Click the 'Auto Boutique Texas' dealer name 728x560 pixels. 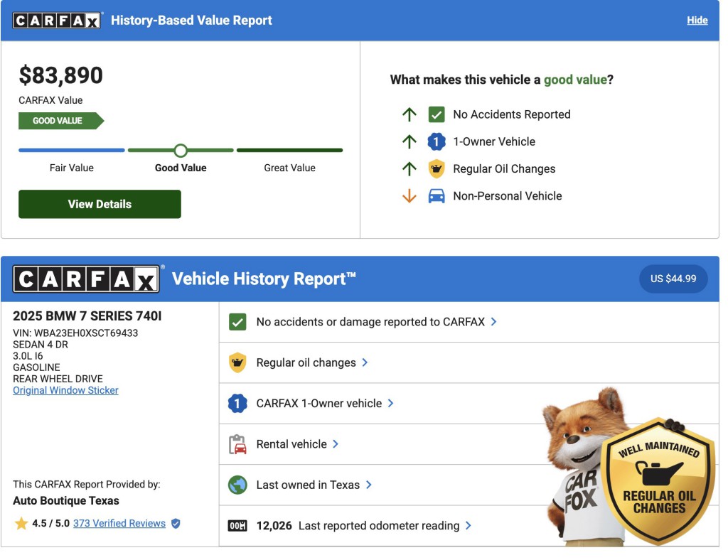click(66, 501)
